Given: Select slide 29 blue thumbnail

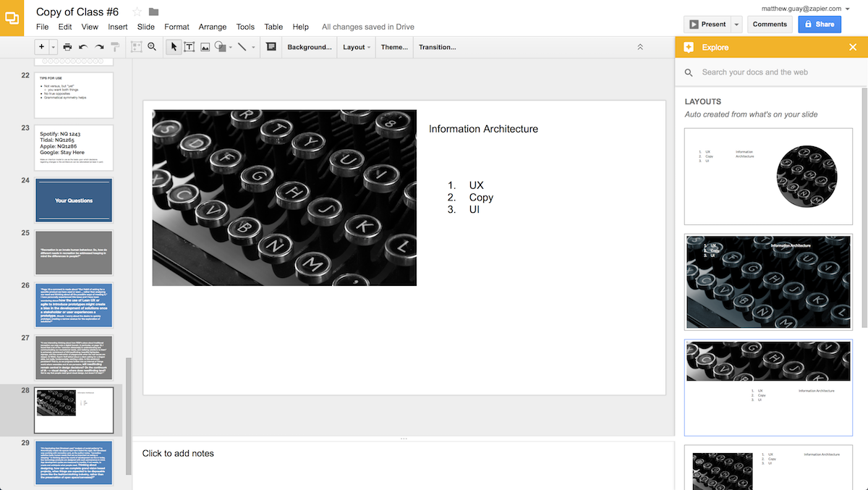Looking at the screenshot, I should [x=74, y=463].
